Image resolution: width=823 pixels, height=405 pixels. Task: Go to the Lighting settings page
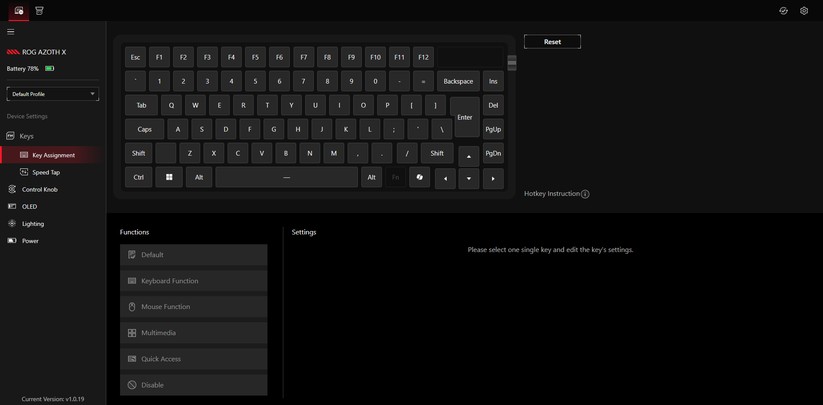[33, 224]
